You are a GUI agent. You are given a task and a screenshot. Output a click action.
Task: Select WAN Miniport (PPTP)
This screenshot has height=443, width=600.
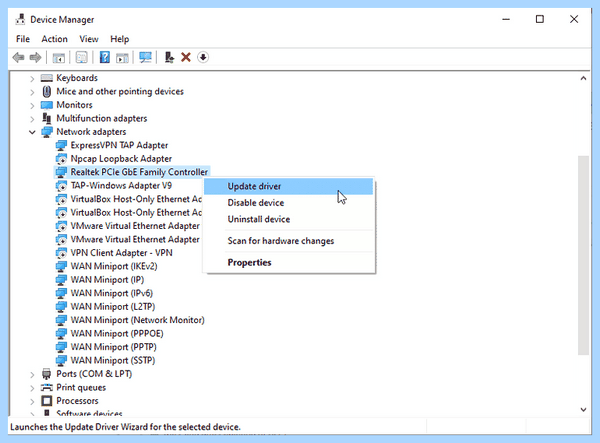(x=113, y=347)
